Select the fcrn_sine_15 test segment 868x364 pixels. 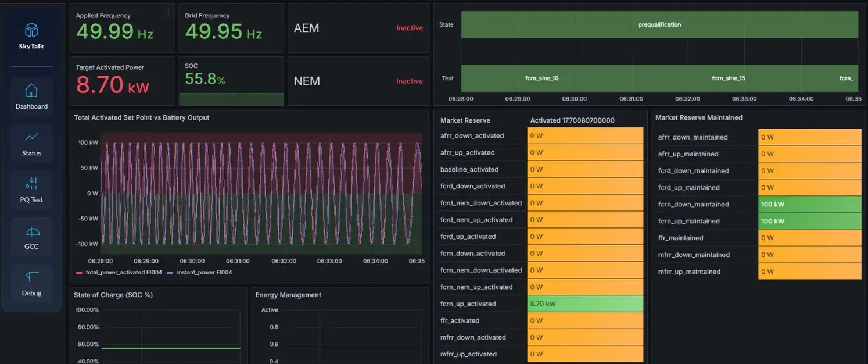click(x=728, y=78)
